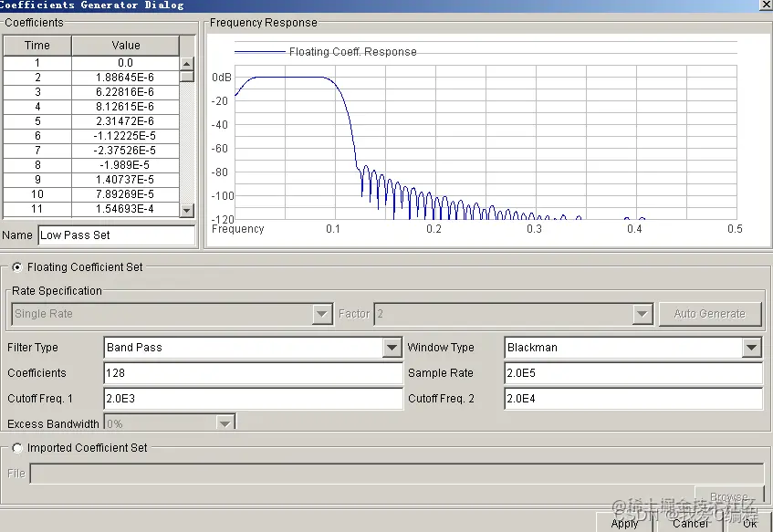Image resolution: width=773 pixels, height=532 pixels.
Task: Click the Ok button
Action: tap(749, 523)
